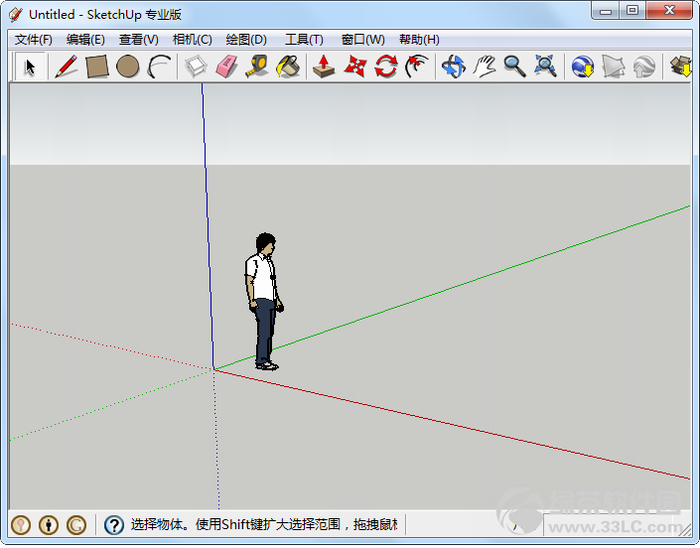Click the Get Models box icon

(x=680, y=66)
